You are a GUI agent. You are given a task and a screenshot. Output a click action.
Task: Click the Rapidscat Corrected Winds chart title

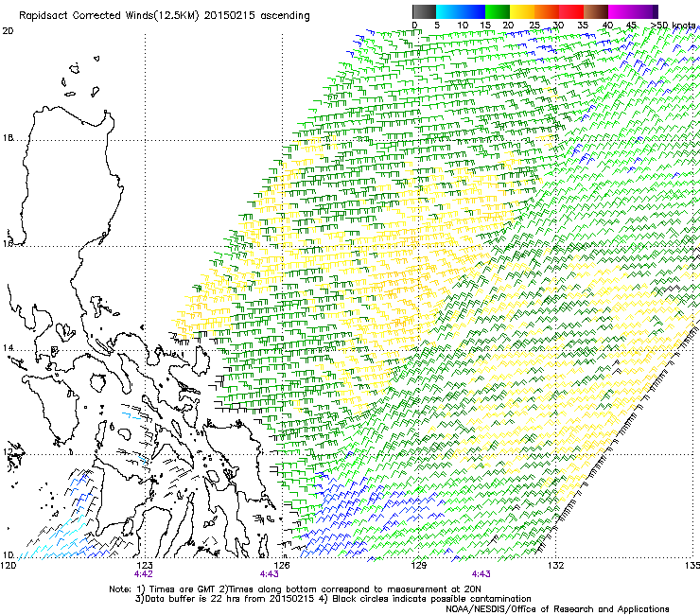(165, 15)
